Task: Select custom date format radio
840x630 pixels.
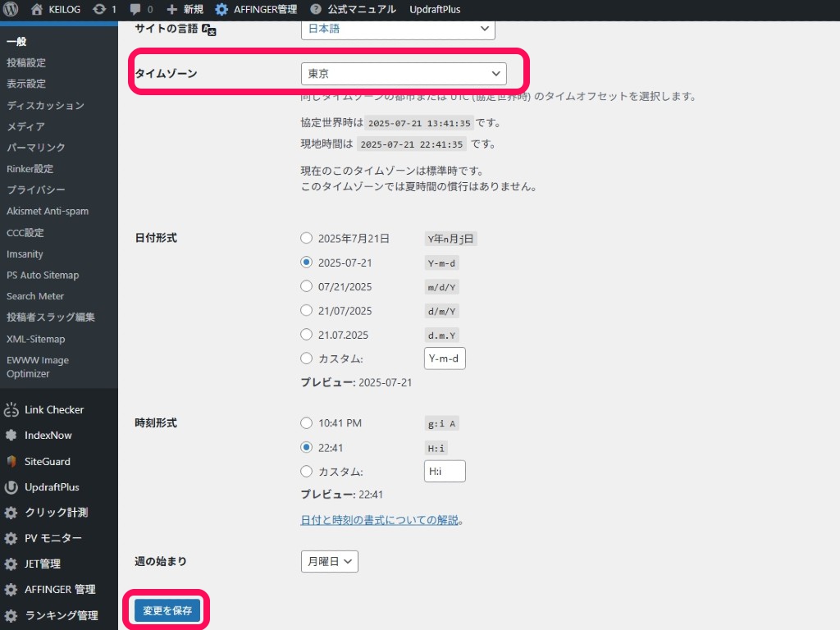Action: pos(306,358)
